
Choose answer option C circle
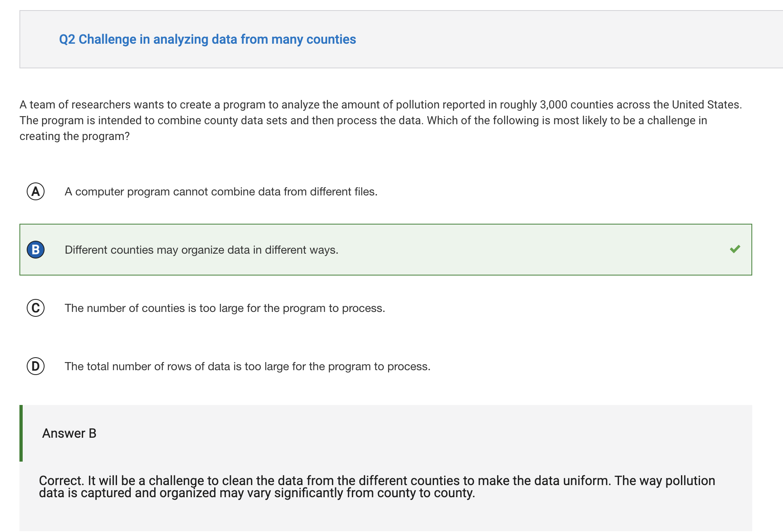pos(36,308)
